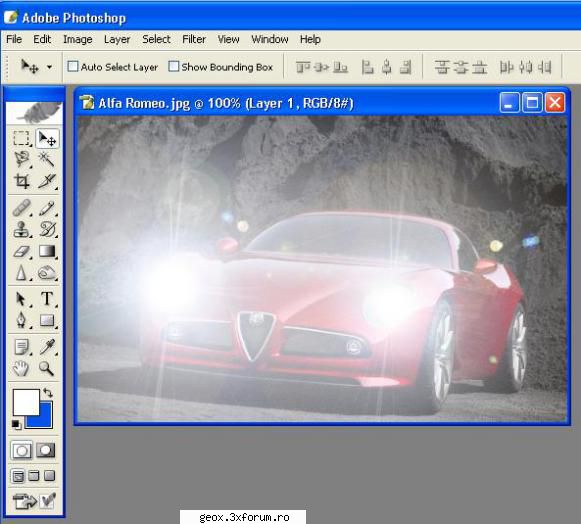Enable Show Bounding Box checkbox
This screenshot has height=524, width=581.
coord(173,67)
